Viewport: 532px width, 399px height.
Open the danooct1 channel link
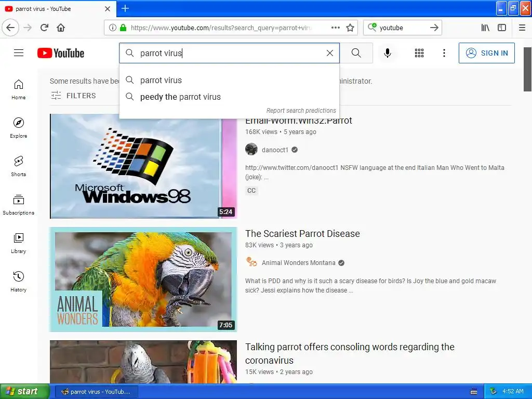point(275,150)
